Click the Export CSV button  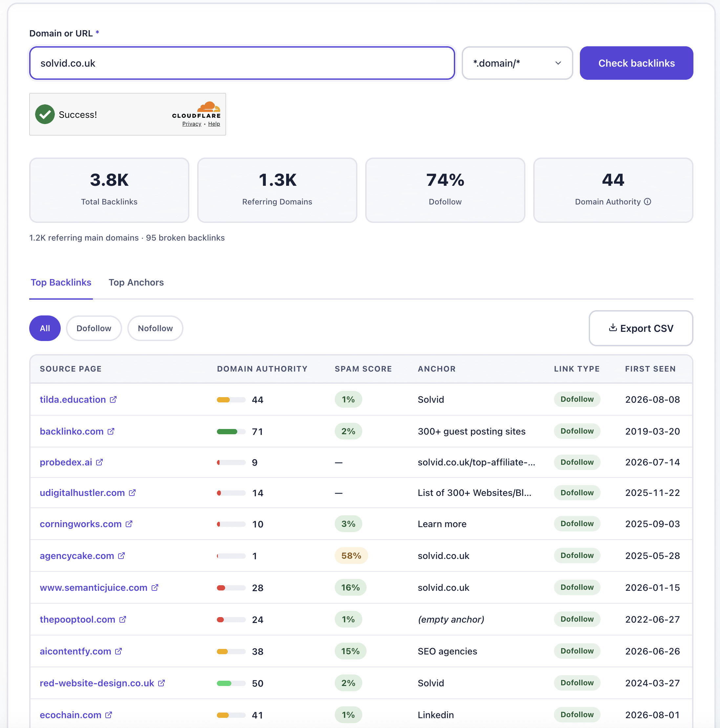(641, 328)
